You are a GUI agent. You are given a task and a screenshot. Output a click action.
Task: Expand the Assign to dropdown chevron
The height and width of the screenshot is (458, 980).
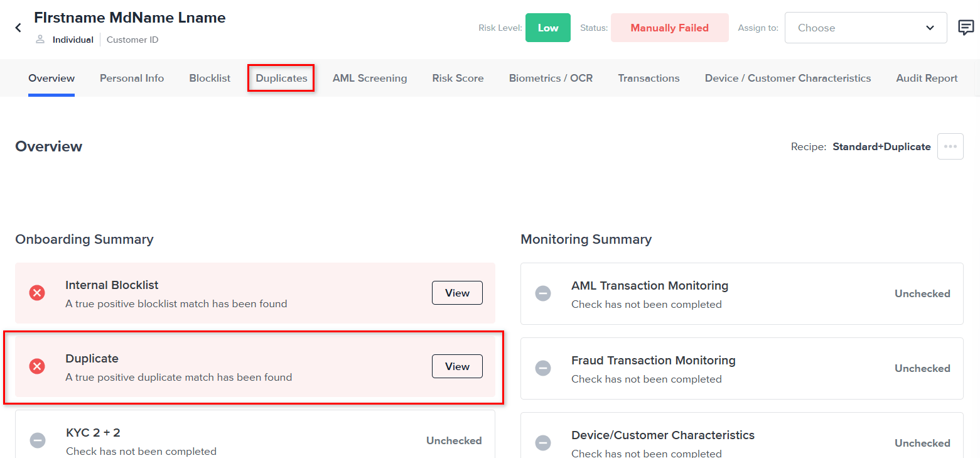coord(930,28)
